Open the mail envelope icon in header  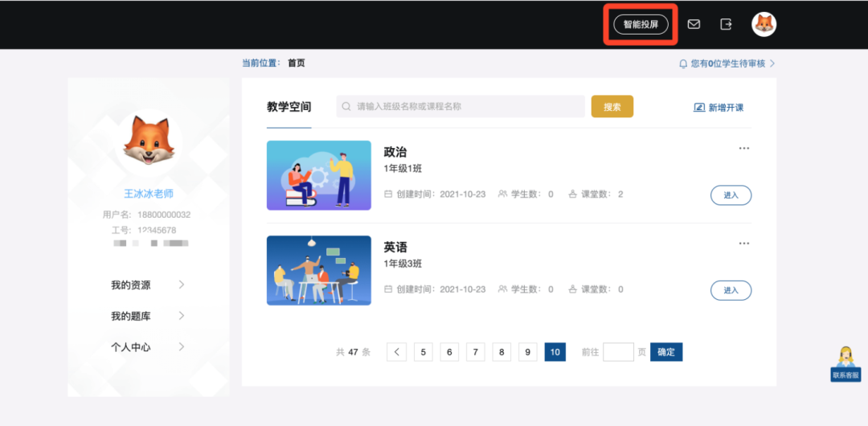click(x=694, y=25)
